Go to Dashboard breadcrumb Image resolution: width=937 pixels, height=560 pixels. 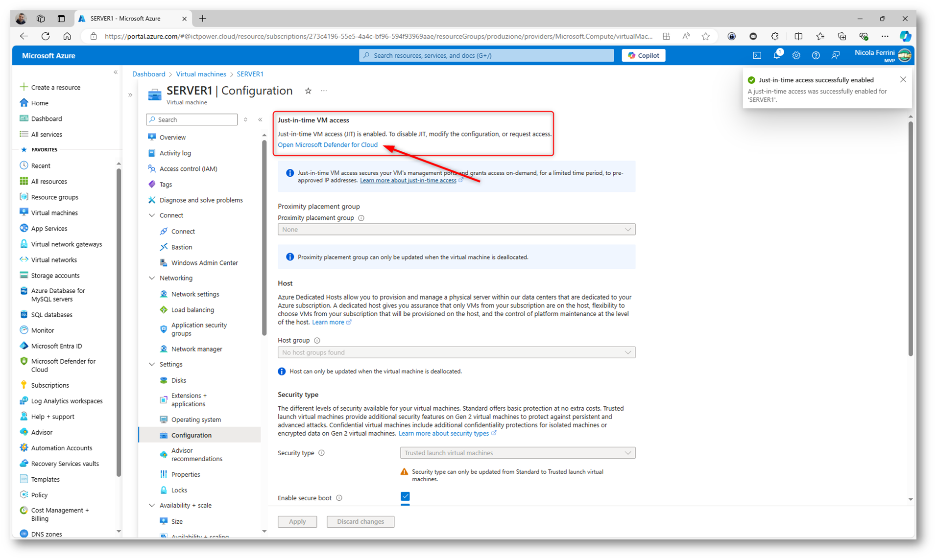coord(148,74)
